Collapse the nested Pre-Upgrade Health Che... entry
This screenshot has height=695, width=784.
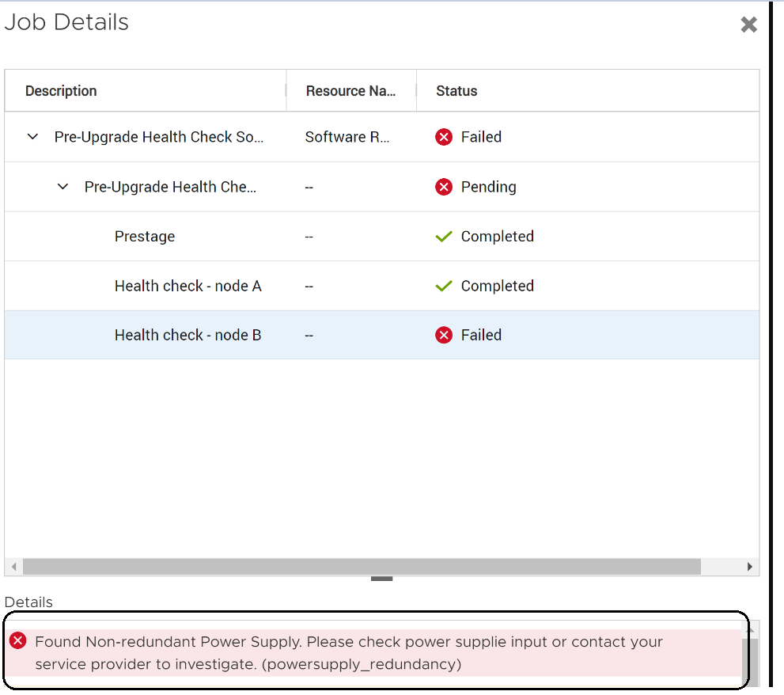pyautogui.click(x=63, y=187)
